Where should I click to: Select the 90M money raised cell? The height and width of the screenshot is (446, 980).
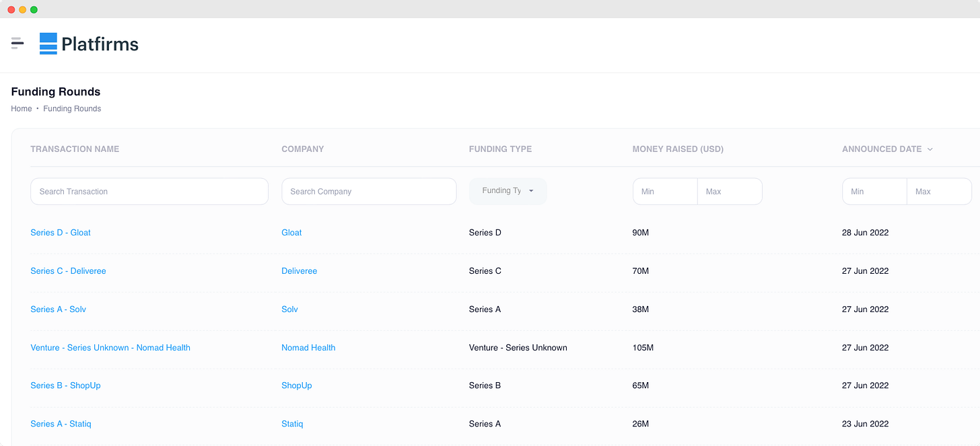(641, 233)
